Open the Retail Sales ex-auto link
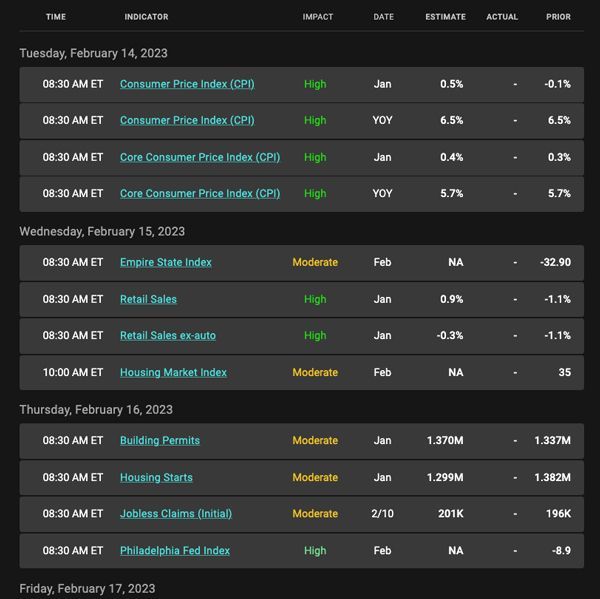Viewport: 600px width, 599px height. tap(168, 336)
